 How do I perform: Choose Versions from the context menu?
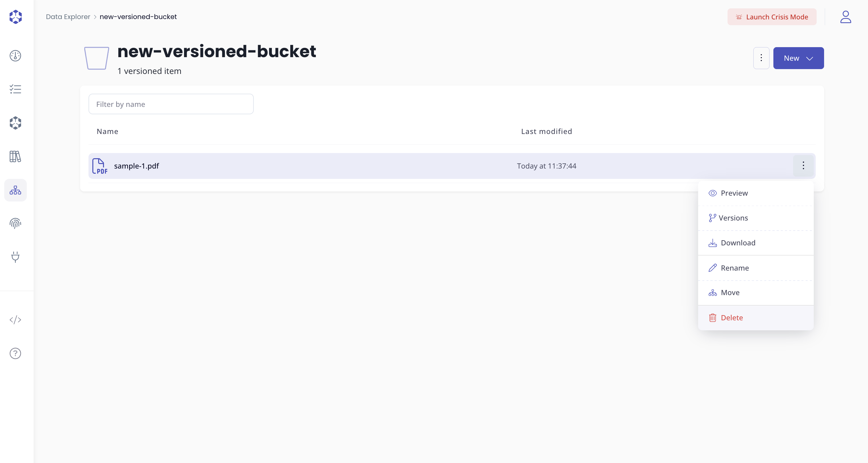point(733,218)
